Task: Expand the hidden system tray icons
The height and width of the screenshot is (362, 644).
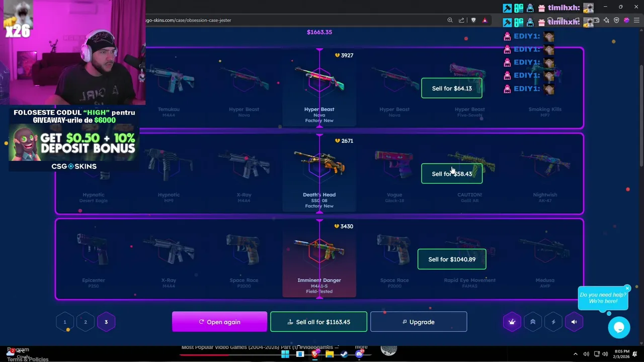Action: click(x=576, y=354)
